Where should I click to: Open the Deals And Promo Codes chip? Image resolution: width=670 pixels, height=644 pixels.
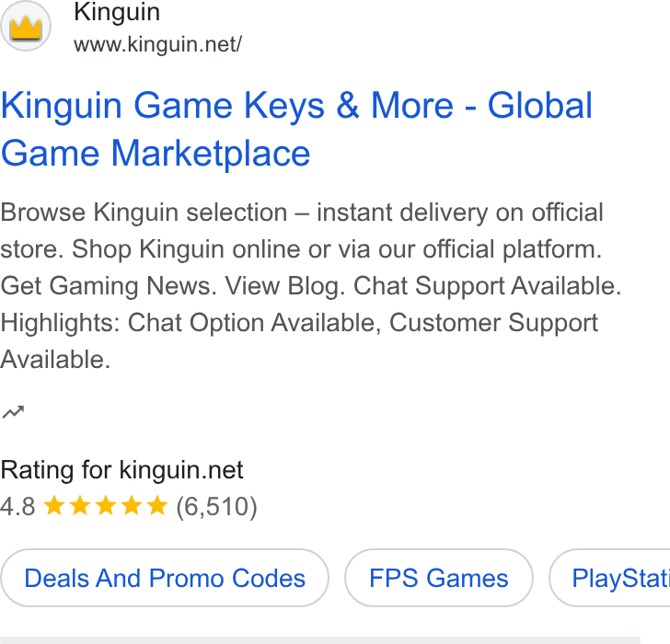tap(165, 578)
